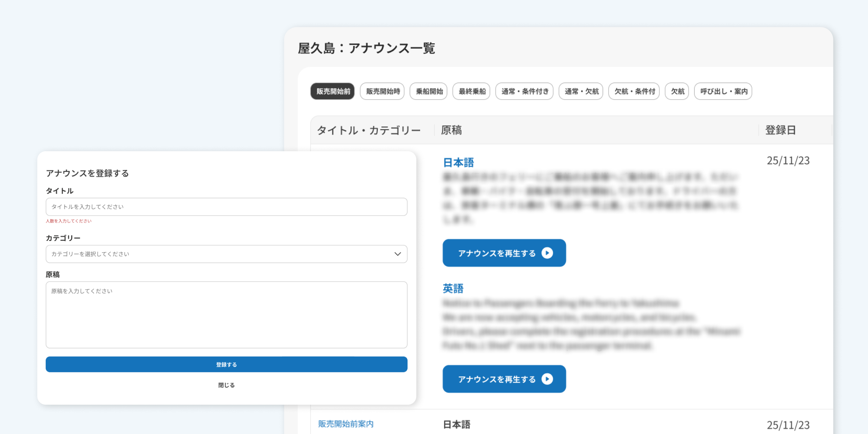Click the 登録日 column header
The image size is (868, 434).
[781, 130]
